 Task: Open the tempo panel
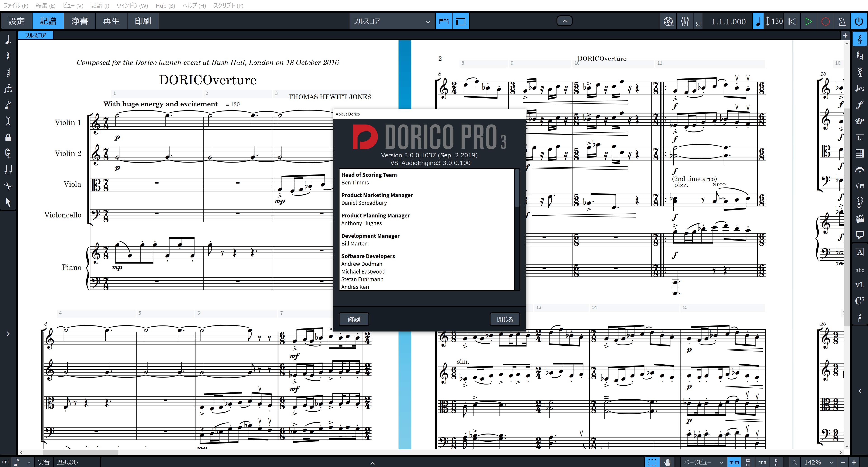point(860,88)
